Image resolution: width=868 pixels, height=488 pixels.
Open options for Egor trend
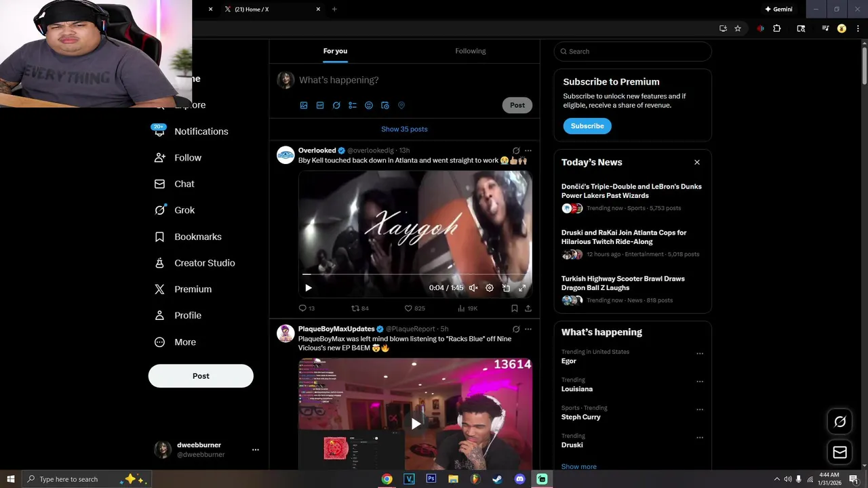tap(700, 354)
